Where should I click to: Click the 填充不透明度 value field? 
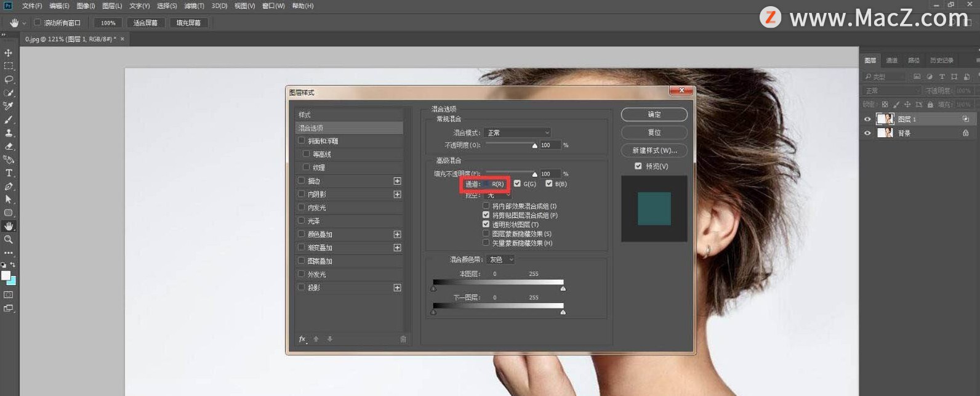550,174
